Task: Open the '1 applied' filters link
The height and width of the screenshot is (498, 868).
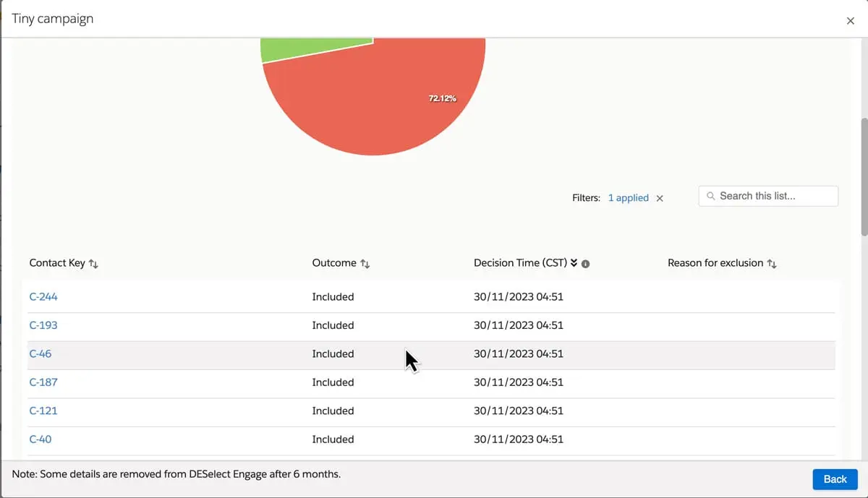Action: [628, 198]
